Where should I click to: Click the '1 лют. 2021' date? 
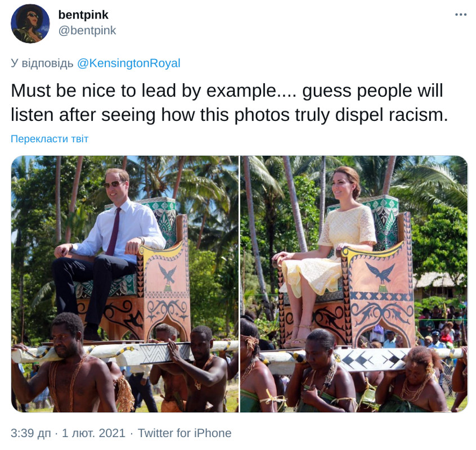[x=93, y=433]
